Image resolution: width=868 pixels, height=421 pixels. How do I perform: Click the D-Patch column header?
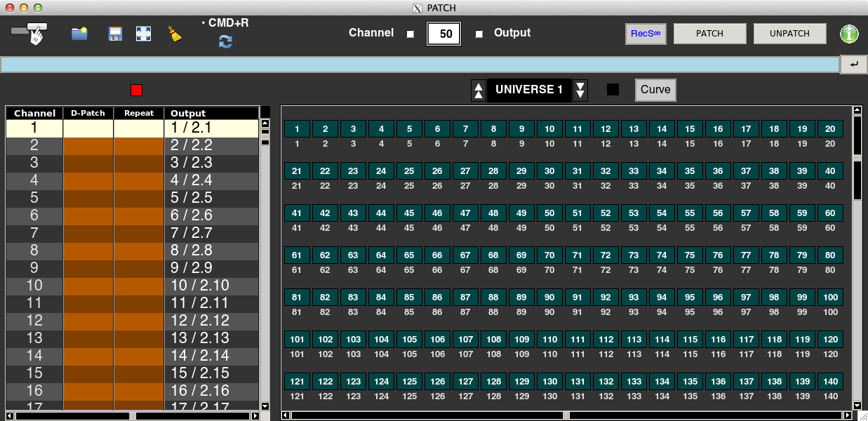point(88,113)
